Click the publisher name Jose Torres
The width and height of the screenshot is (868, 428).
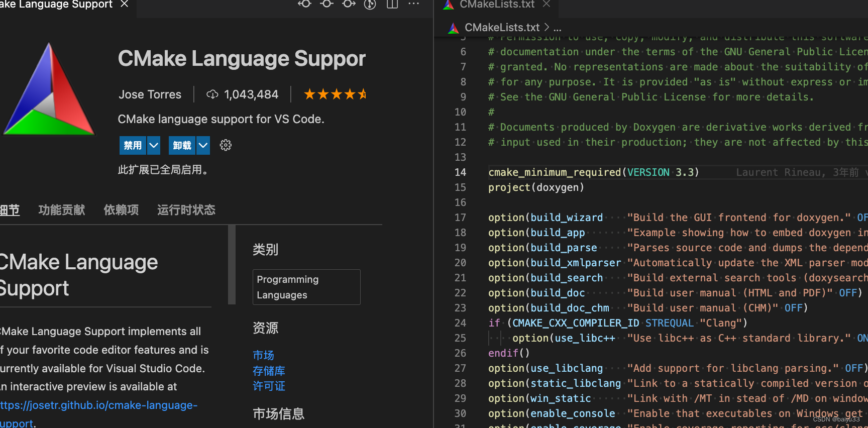pyautogui.click(x=150, y=94)
